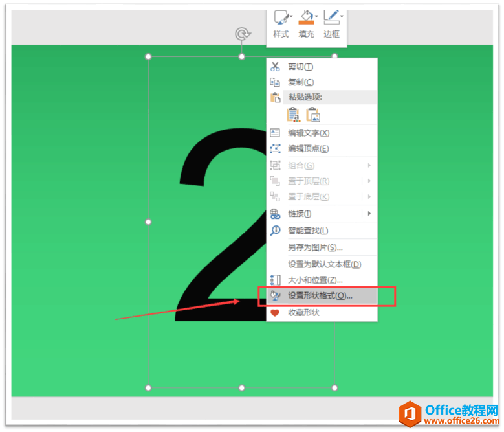Click the Outline (边框) pen icon
The height and width of the screenshot is (432, 504).
click(331, 17)
